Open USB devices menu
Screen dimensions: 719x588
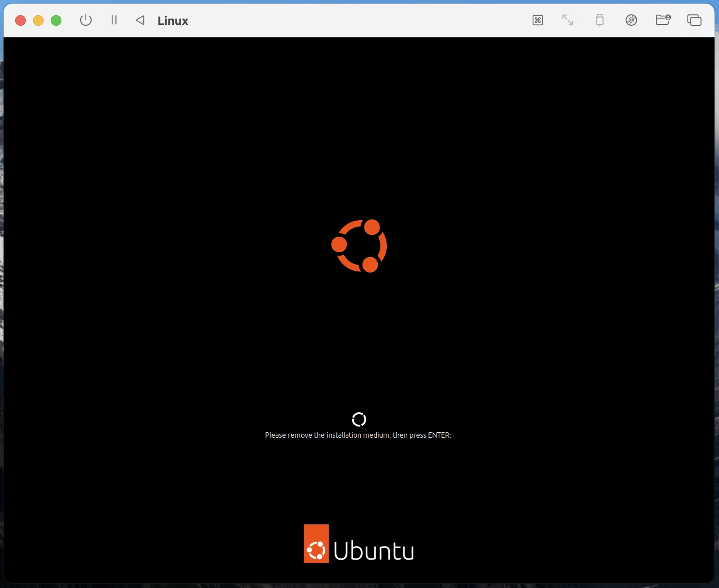click(600, 20)
